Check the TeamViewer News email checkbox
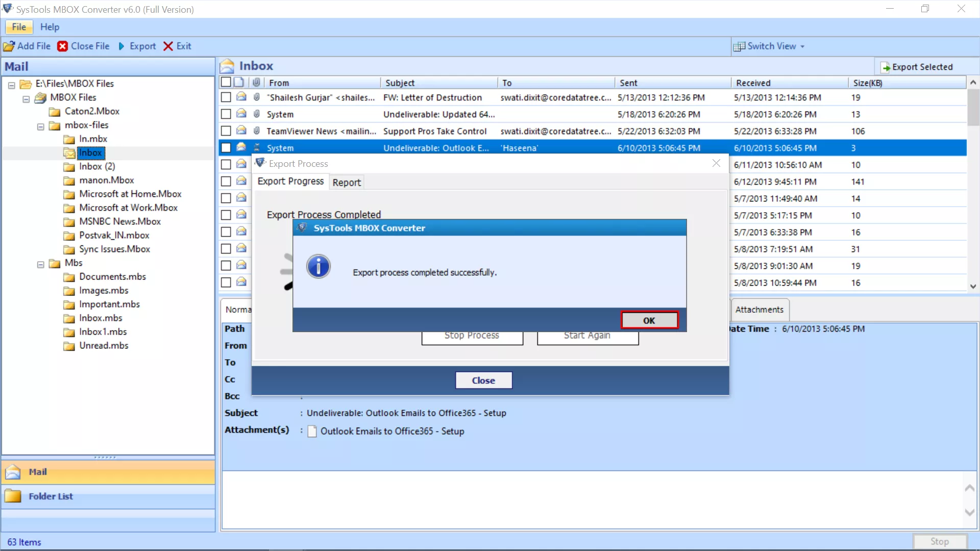980x551 pixels. coord(226,131)
